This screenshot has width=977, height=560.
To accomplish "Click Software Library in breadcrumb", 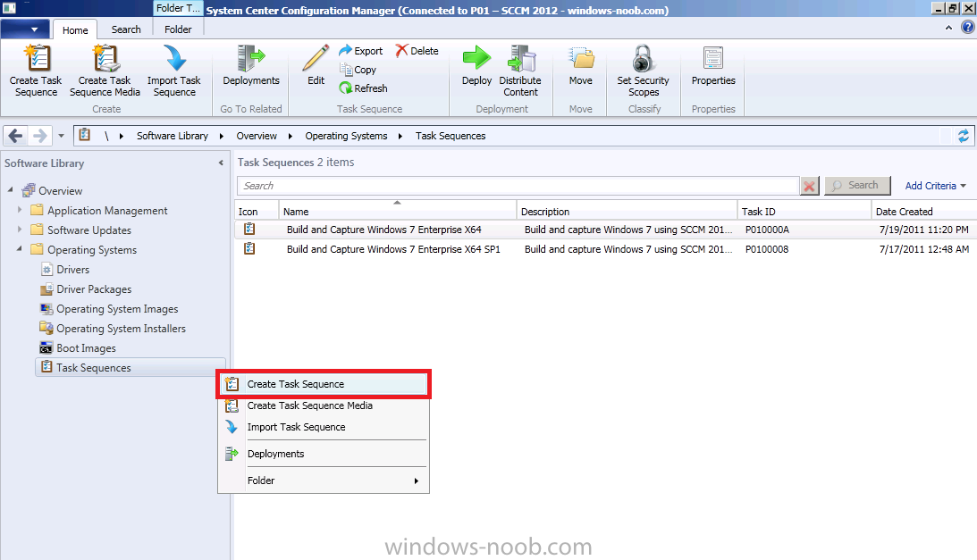I will point(173,136).
